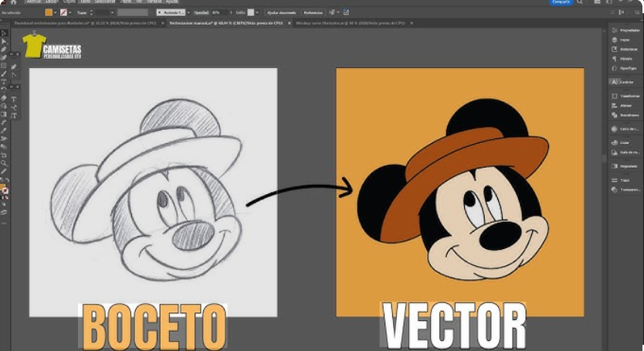Open the Ver menu
Viewport: 644px width, 351px height.
coord(139,2)
